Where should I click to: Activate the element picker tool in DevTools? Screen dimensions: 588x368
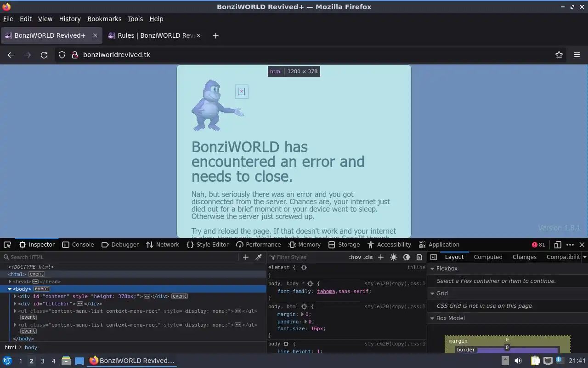[7, 245]
